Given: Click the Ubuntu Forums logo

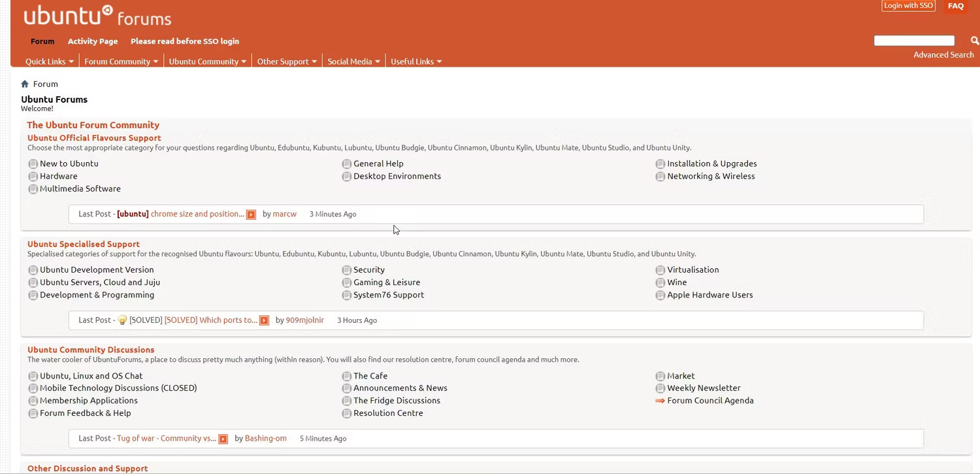Looking at the screenshot, I should pyautogui.click(x=97, y=16).
